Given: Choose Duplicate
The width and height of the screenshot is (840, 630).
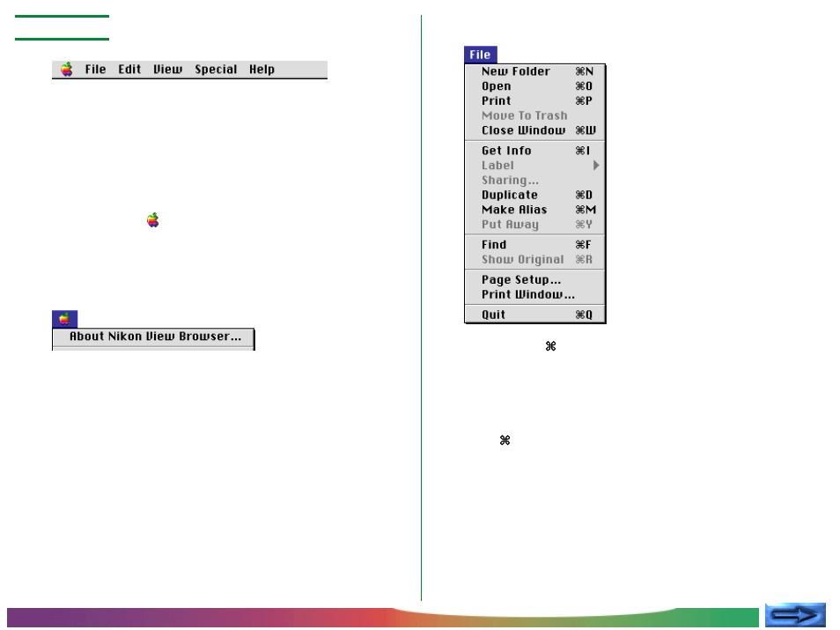Looking at the screenshot, I should tap(534, 195).
